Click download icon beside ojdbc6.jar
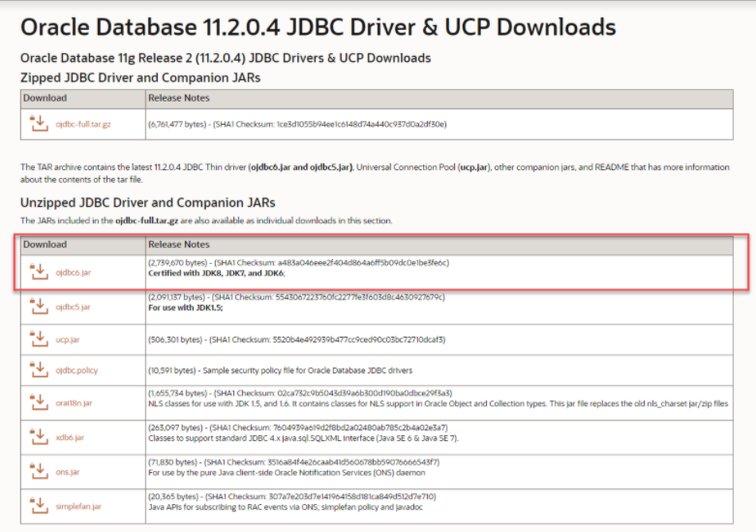This screenshot has height=532, width=756. pos(39,272)
